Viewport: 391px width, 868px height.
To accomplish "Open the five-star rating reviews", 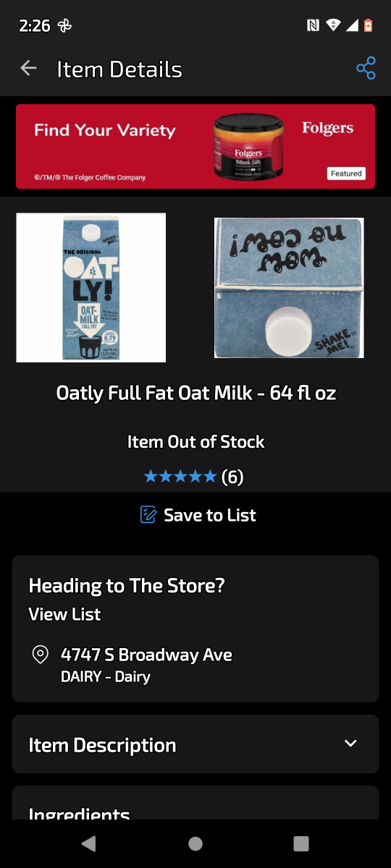I will pos(180,477).
